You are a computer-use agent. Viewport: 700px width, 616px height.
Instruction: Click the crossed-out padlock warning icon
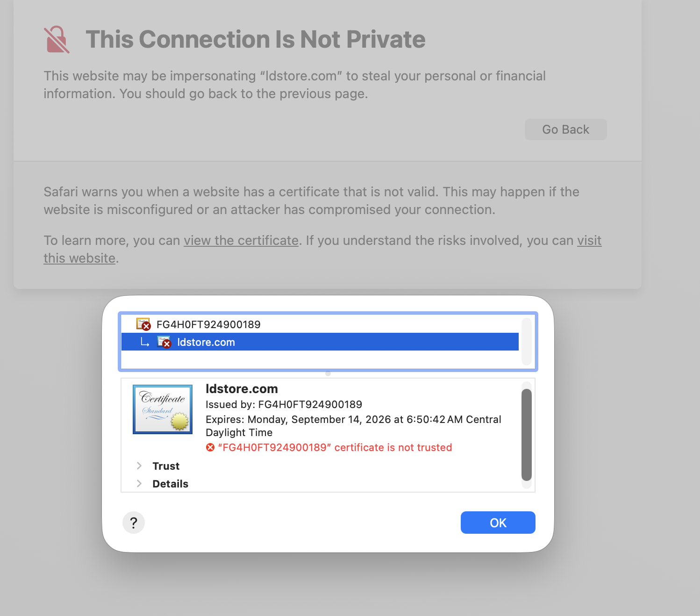(57, 40)
